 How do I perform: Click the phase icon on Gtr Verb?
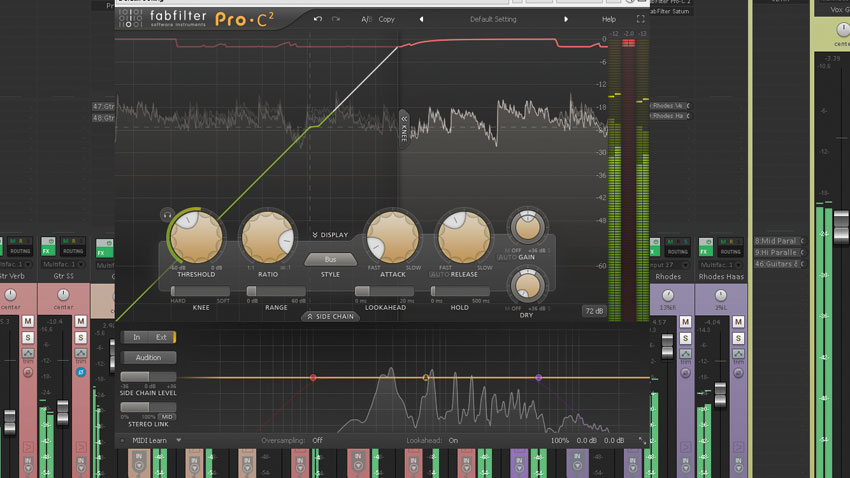click(x=28, y=372)
